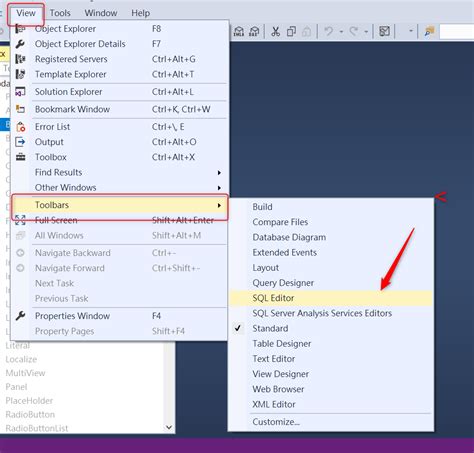
Task: Open the Undo history dropdown arrow
Action: point(341,32)
